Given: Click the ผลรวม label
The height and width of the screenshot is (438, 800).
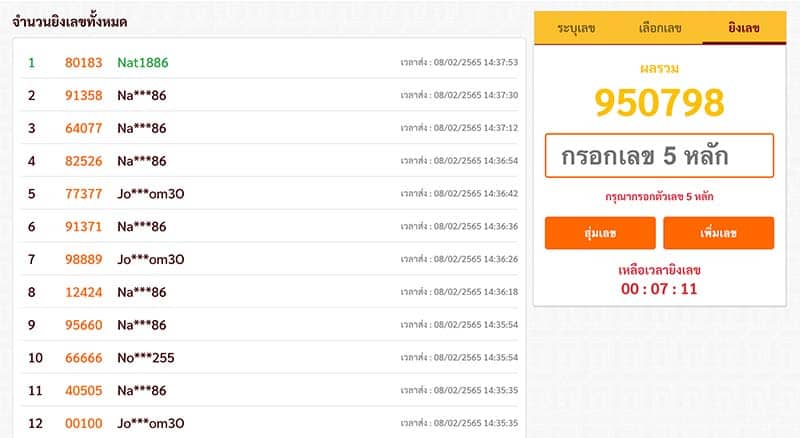Looking at the screenshot, I should [659, 68].
